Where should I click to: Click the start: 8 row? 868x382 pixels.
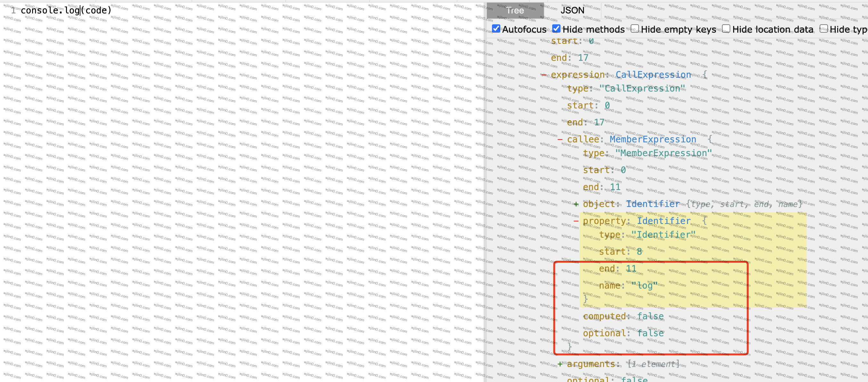(620, 251)
